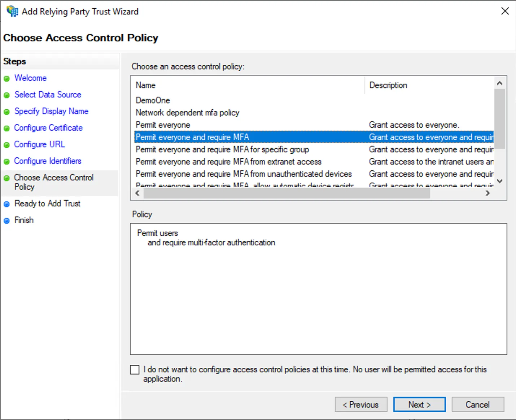The height and width of the screenshot is (420, 516).
Task: Choose the Network dependent mfa policy
Action: 187,113
